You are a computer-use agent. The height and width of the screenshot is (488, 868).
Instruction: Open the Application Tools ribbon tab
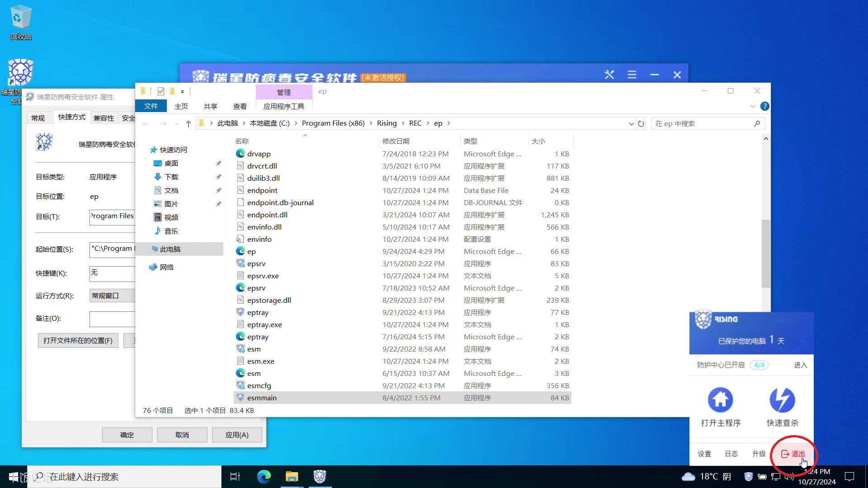click(283, 106)
